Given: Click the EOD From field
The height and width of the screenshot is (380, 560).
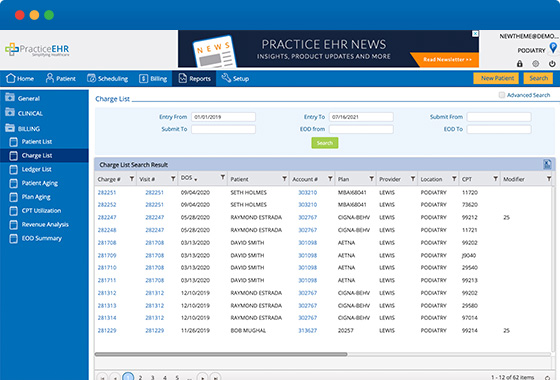Looking at the screenshot, I should (361, 129).
